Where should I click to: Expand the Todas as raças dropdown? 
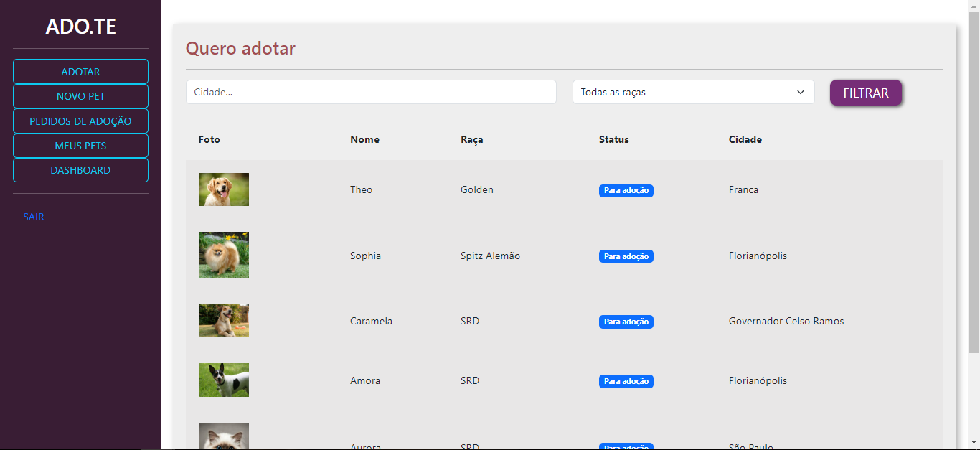coord(693,92)
